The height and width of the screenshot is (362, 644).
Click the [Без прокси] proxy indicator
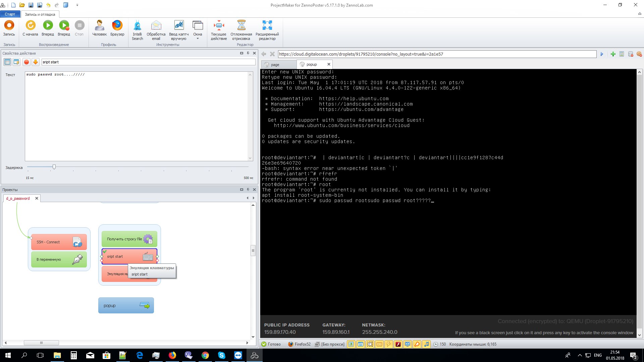pyautogui.click(x=330, y=344)
